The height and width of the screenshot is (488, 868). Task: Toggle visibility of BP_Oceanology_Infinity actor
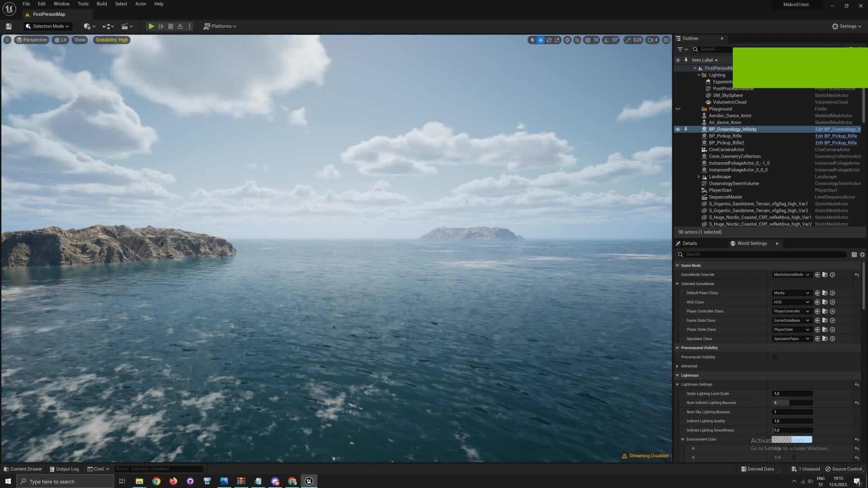click(x=678, y=129)
